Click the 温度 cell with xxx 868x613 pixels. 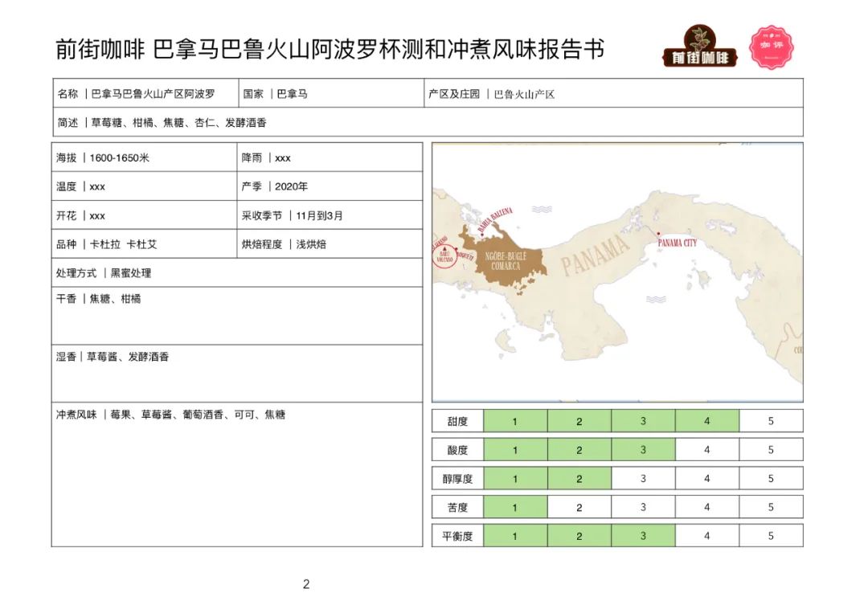[145, 186]
